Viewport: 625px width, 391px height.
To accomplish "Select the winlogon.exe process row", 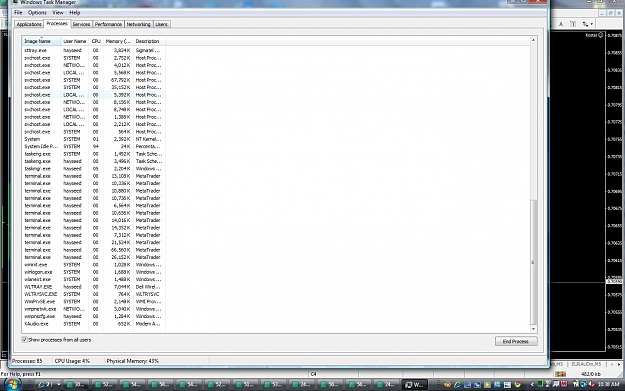I will click(x=94, y=272).
